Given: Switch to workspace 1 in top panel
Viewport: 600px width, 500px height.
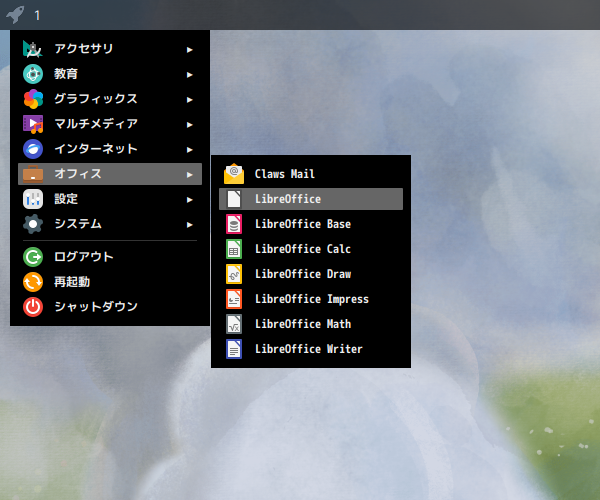Looking at the screenshot, I should point(37,15).
